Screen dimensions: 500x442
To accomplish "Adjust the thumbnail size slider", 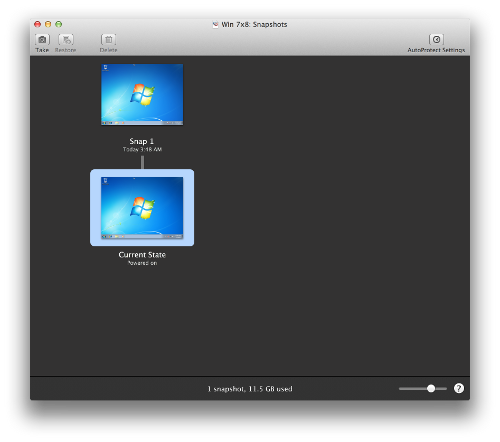I will tap(431, 388).
